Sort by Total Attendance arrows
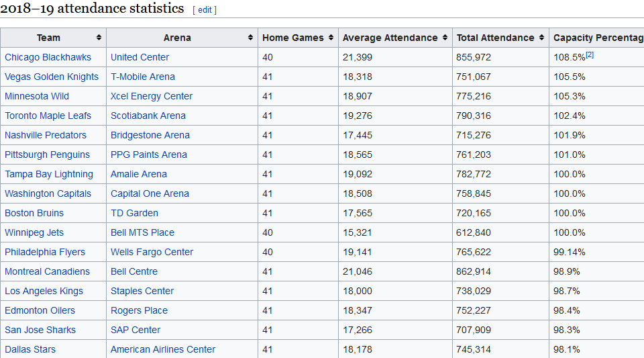The height and width of the screenshot is (358, 644). 541,38
